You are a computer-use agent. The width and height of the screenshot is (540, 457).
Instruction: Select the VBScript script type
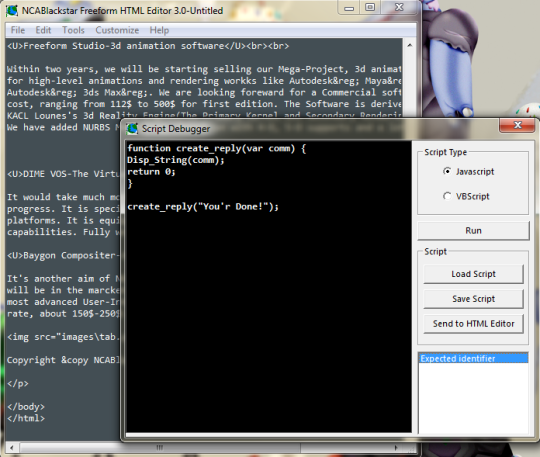(x=466, y=196)
